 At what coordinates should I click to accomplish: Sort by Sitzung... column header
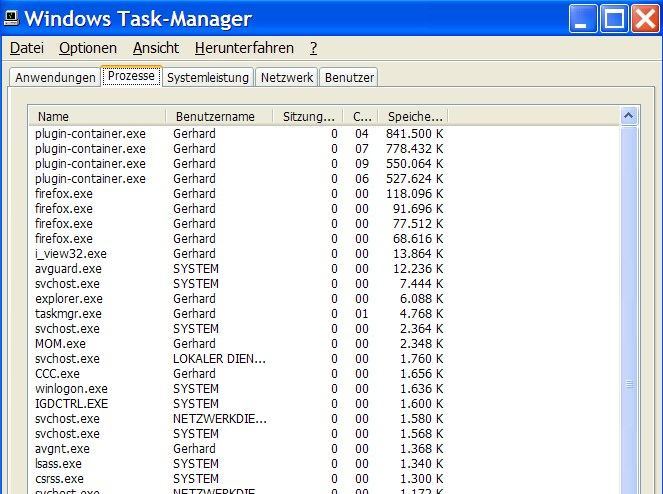tap(308, 116)
